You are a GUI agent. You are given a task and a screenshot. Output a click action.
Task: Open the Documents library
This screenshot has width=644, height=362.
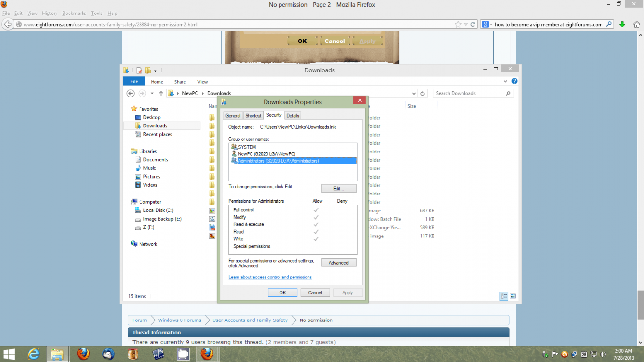[x=155, y=159]
